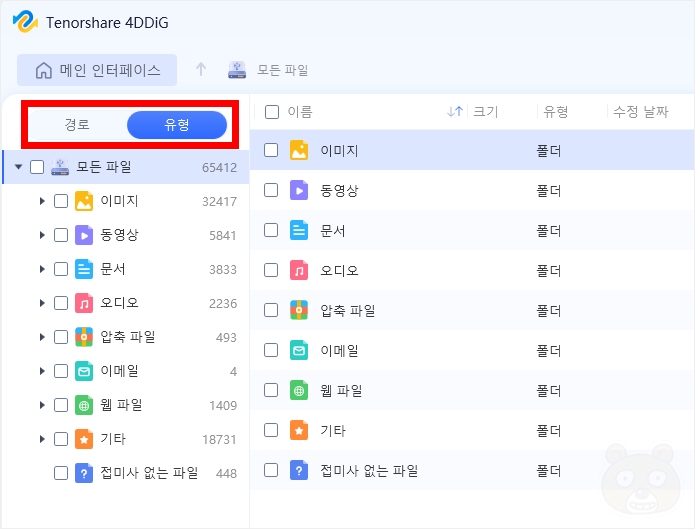Click the drive icon next to 모든 파일 breadcrumb

pos(237,70)
